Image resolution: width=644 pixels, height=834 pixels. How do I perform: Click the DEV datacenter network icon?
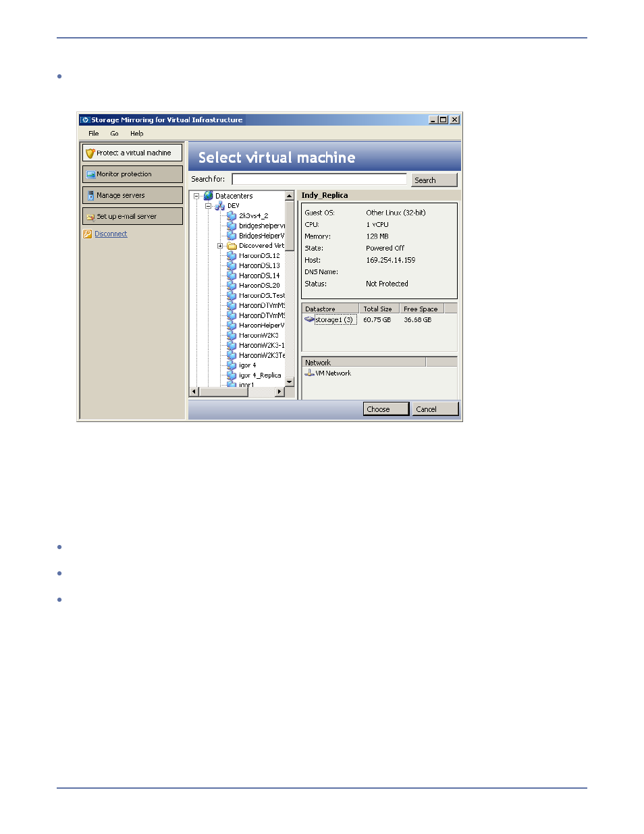[219, 206]
